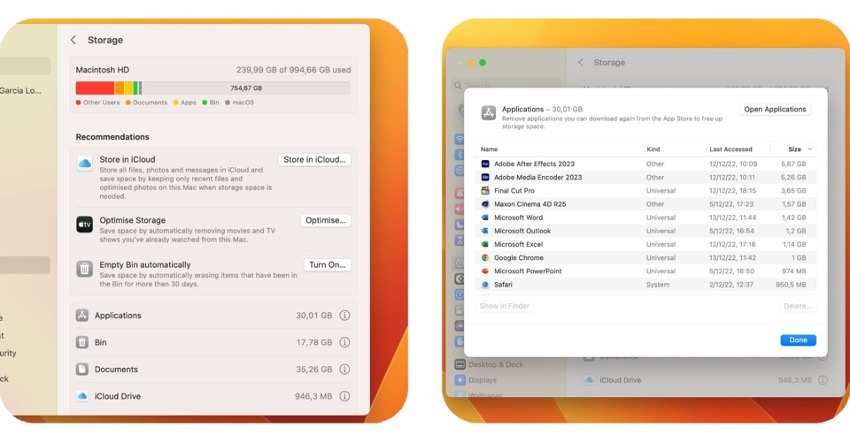Screen dimensions: 850x444
Task: Click the Google Chrome app icon
Action: [485, 258]
